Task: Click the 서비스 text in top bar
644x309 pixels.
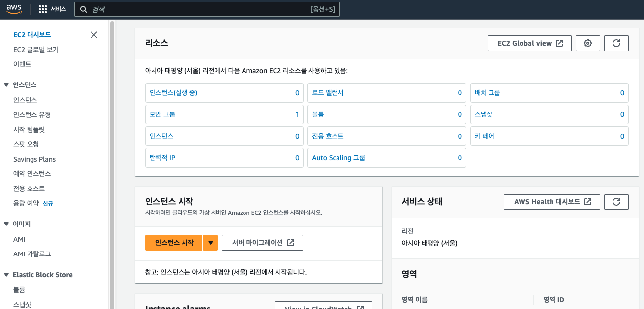Action: [x=58, y=9]
